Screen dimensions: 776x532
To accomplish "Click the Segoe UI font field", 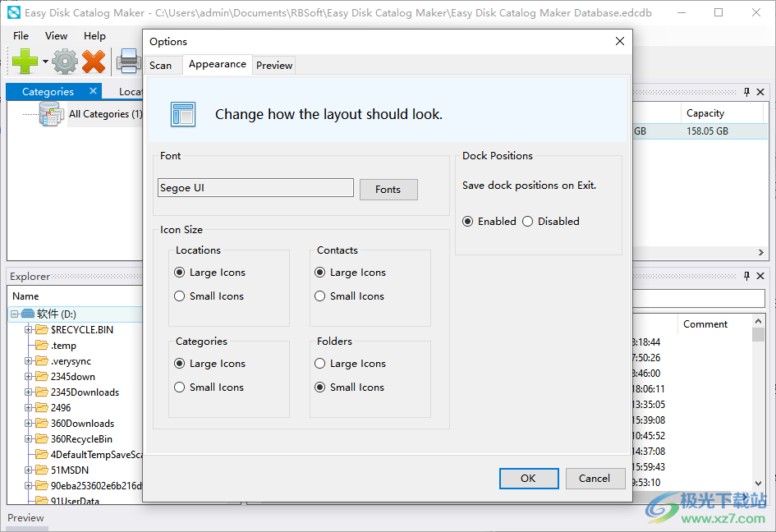I will [255, 188].
